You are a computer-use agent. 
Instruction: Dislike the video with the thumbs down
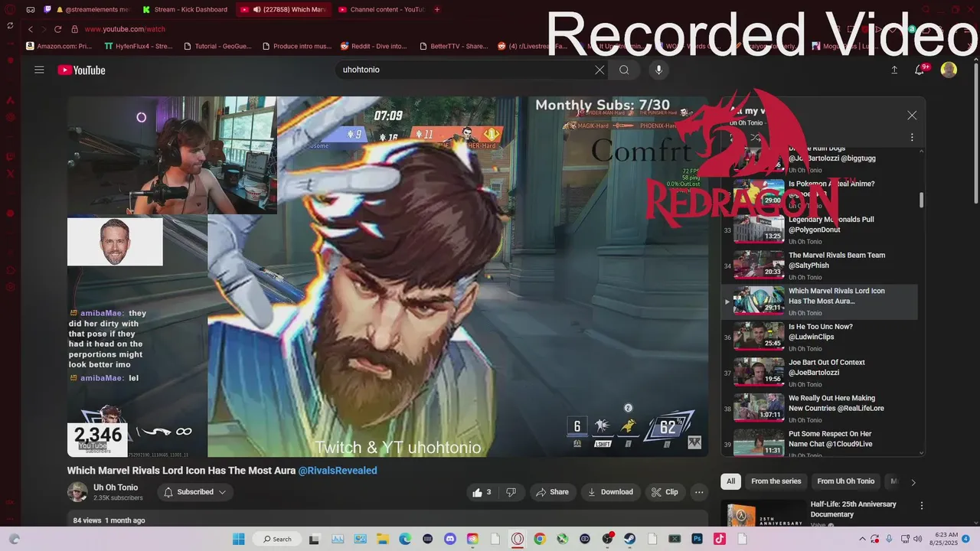[x=511, y=492]
